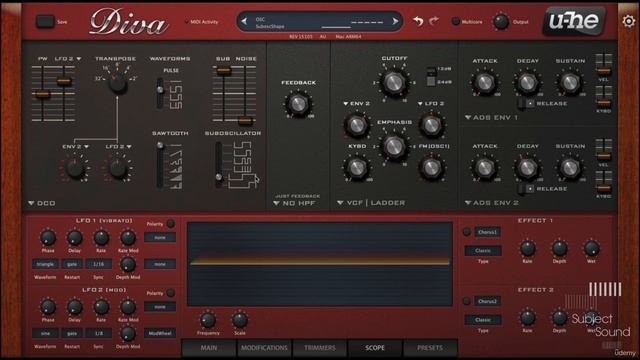
Task: Click the ADS ENV 1 Attack knob
Action: (x=484, y=82)
